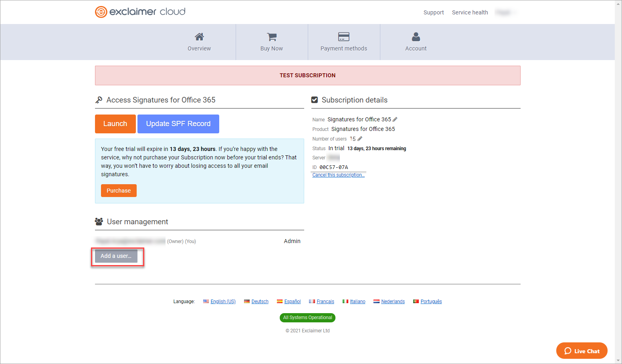The image size is (622, 364).
Task: Open the Buy Now shopping cart icon
Action: click(x=272, y=37)
